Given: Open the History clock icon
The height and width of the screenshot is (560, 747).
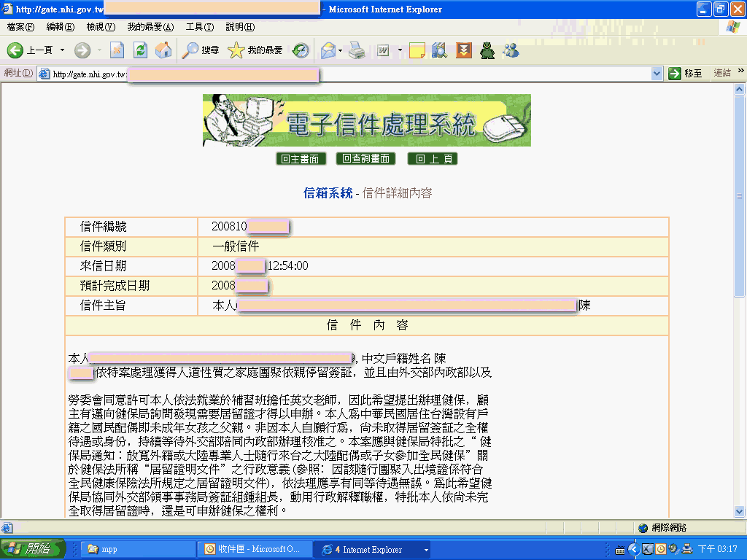Looking at the screenshot, I should click(301, 50).
